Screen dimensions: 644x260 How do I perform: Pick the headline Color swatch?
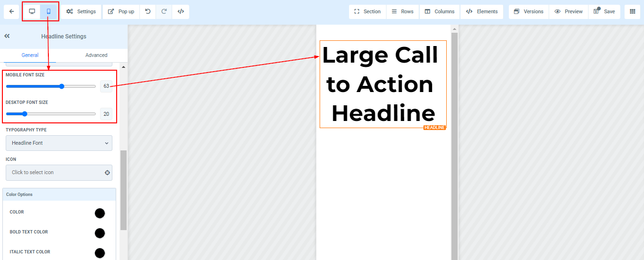[100, 214]
